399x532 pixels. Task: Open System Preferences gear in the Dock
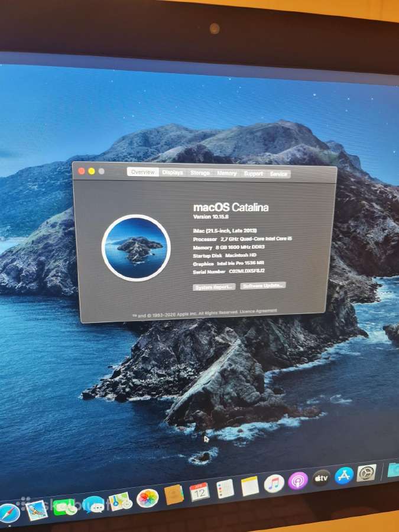coord(366,473)
